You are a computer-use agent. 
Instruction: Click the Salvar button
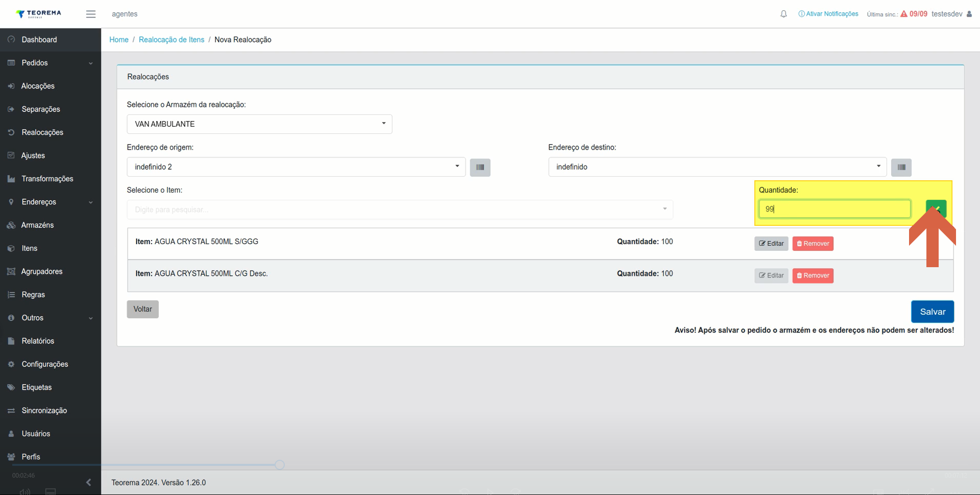pos(933,312)
